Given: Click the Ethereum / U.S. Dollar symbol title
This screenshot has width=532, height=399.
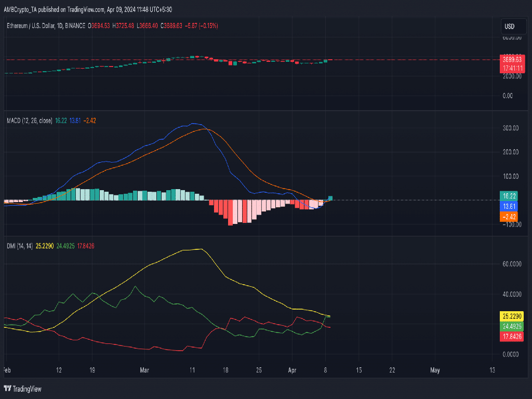Looking at the screenshot, I should (x=30, y=25).
